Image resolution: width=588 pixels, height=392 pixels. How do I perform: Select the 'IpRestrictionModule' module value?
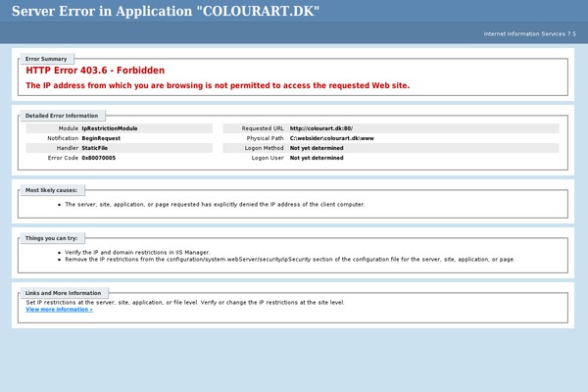click(110, 128)
